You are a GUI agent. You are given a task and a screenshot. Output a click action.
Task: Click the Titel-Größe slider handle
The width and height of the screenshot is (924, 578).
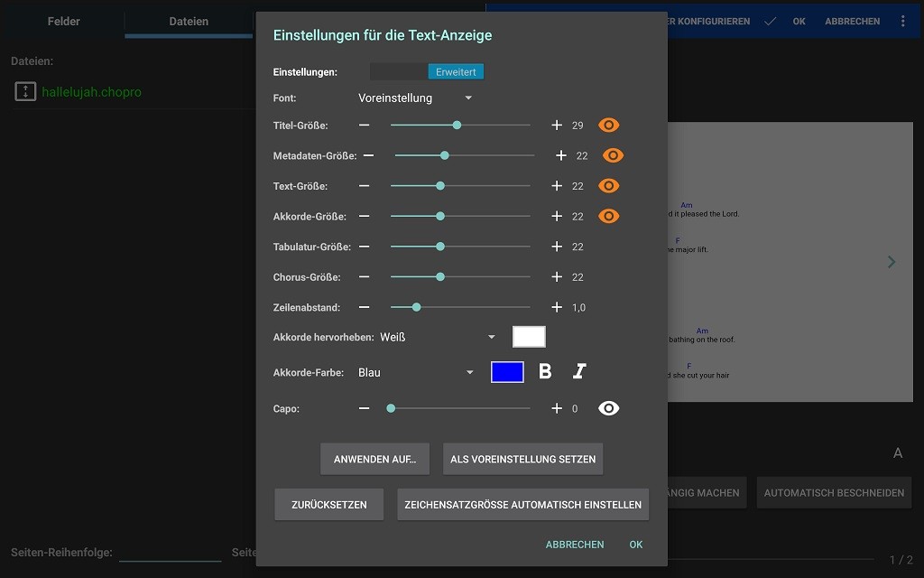(457, 125)
